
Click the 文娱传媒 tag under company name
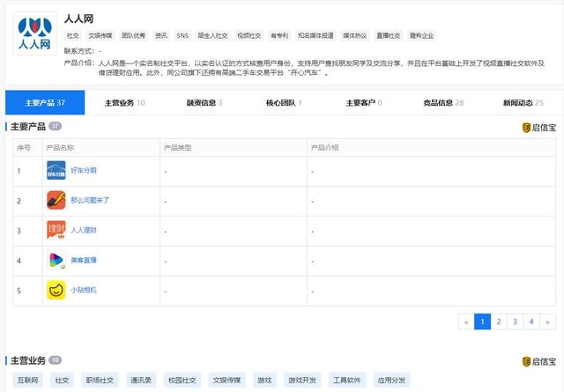click(100, 35)
